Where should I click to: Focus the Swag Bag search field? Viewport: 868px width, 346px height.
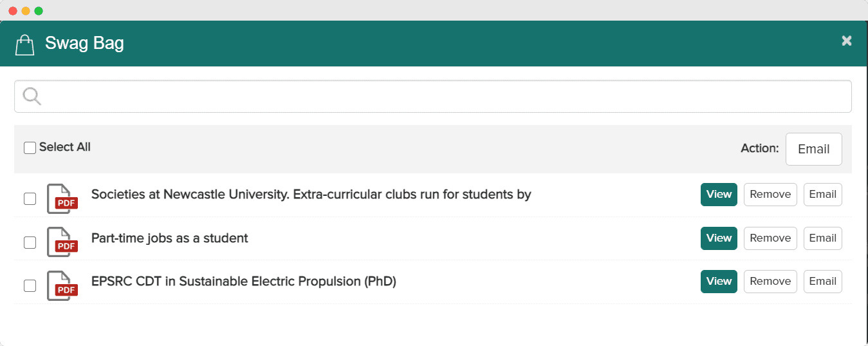(444, 97)
